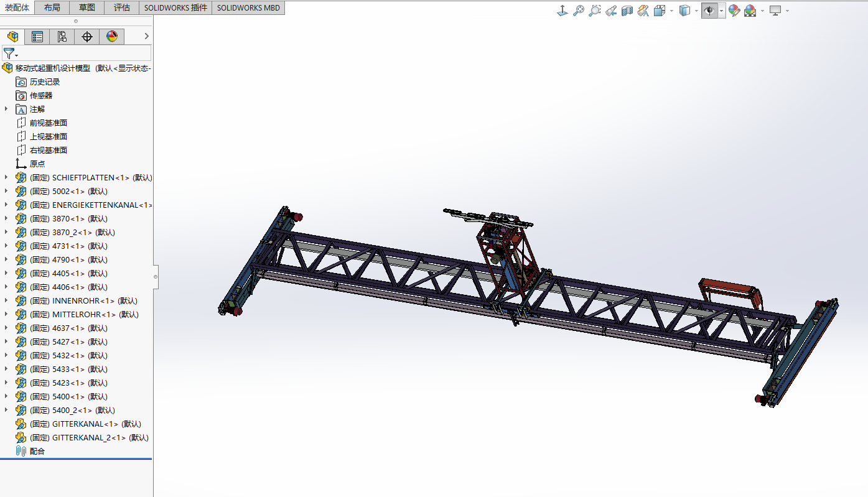This screenshot has height=497, width=868.
Task: Open the DisplayManager color sphere tab
Action: coord(112,37)
